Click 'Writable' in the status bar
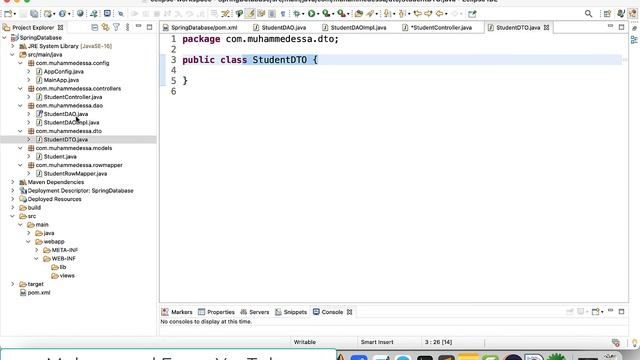This screenshot has height=360, width=640. [304, 342]
